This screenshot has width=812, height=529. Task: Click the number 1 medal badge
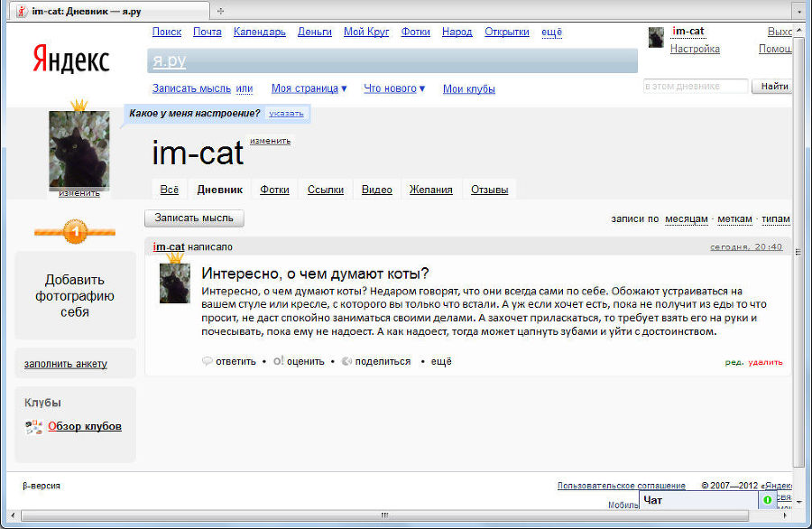point(76,232)
